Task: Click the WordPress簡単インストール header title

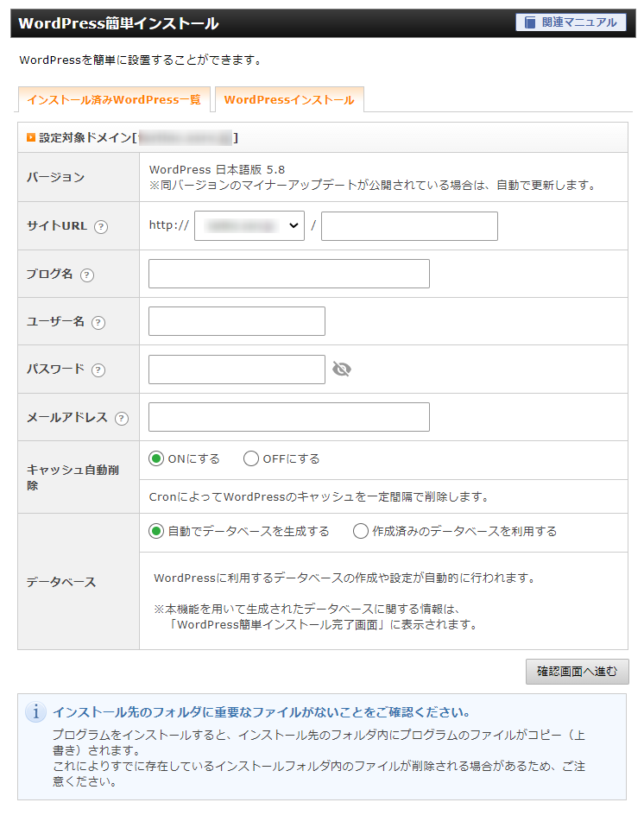Action: (x=118, y=23)
